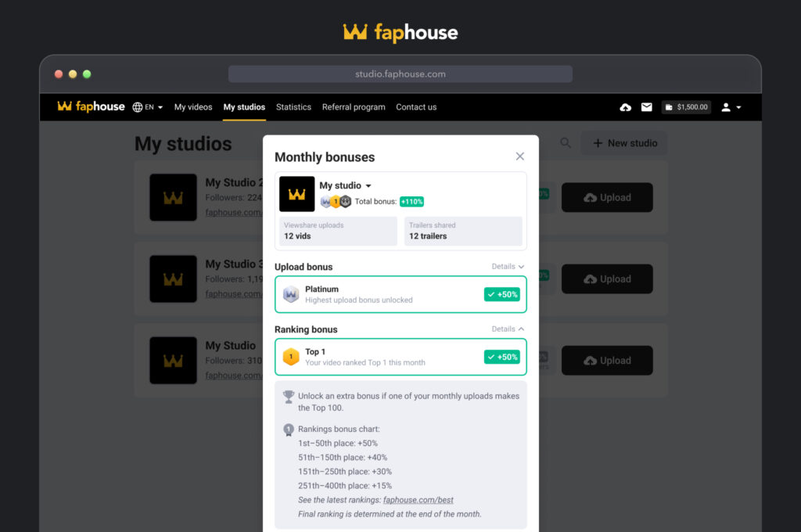The image size is (801, 532).
Task: Expand Upload bonus Details
Action: tap(508, 267)
